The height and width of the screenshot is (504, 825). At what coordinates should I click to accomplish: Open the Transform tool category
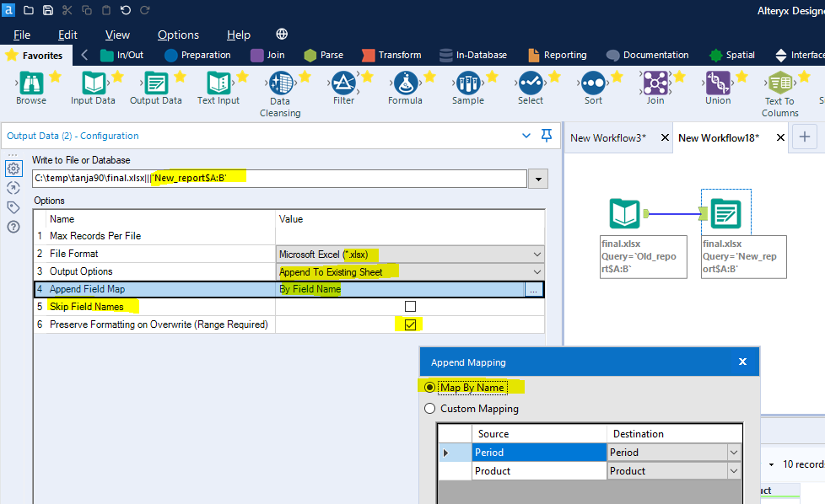(x=391, y=55)
